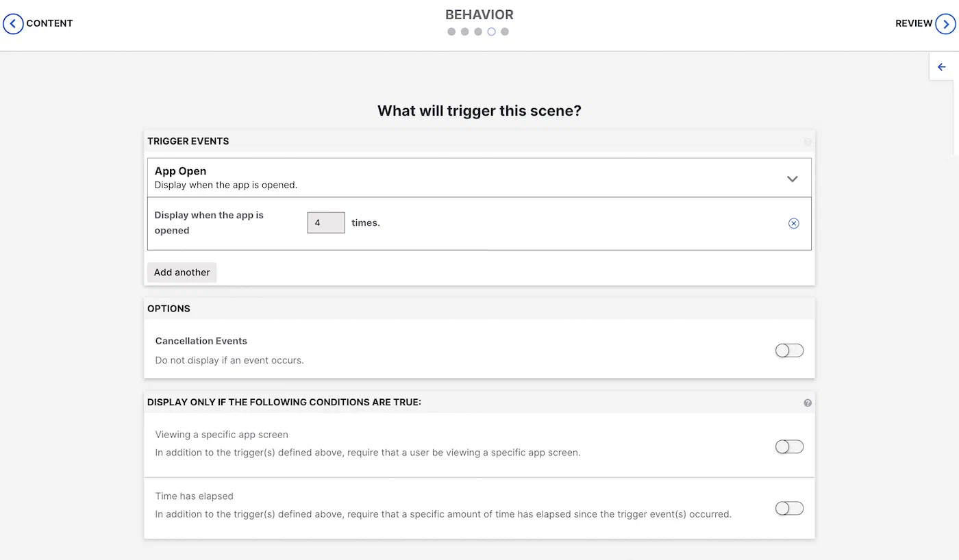
Task: Select the current hollow step dot
Action: click(x=491, y=31)
